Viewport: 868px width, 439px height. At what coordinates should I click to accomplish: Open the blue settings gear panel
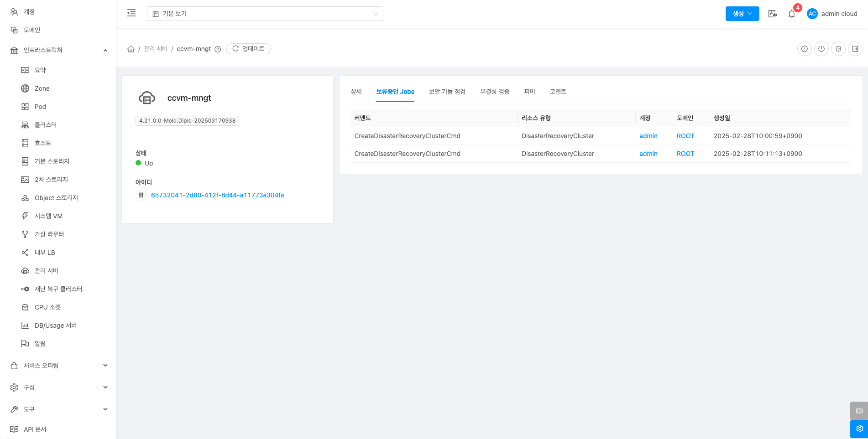[x=859, y=429]
